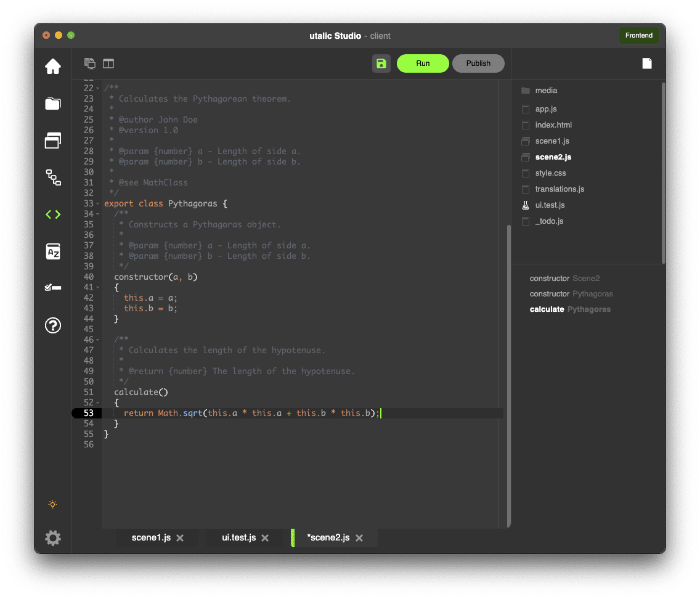
Task: Select the scenes windows icon in sidebar
Action: click(x=53, y=141)
